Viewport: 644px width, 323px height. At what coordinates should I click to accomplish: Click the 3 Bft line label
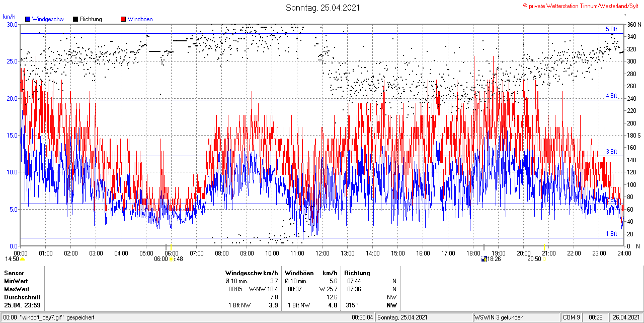pos(611,152)
